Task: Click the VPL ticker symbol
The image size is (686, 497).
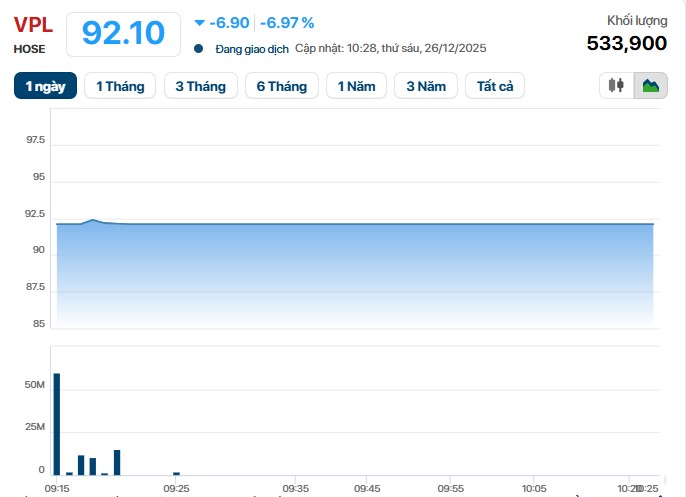Action: [33, 25]
